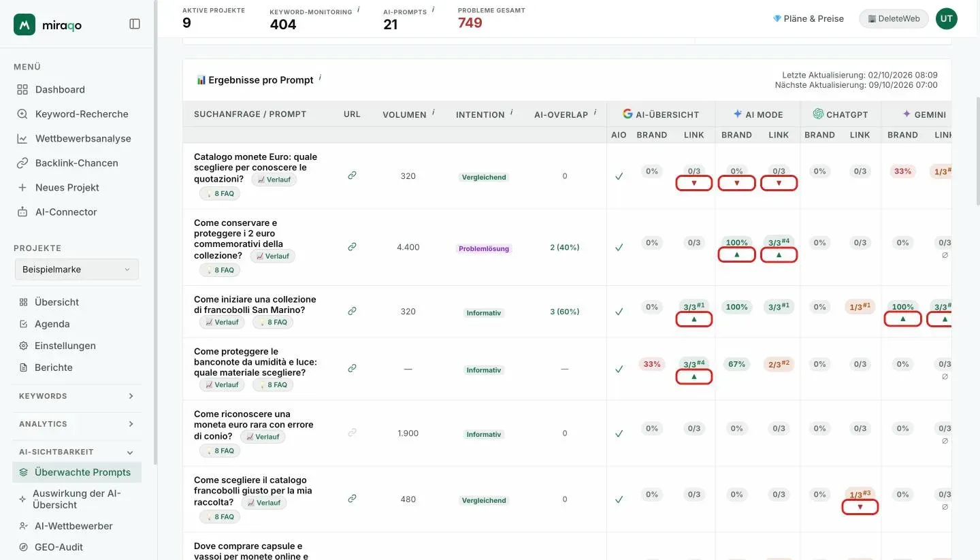Open URL link icon for francobolli San Marino prompt
The image size is (980, 560).
pos(352,311)
